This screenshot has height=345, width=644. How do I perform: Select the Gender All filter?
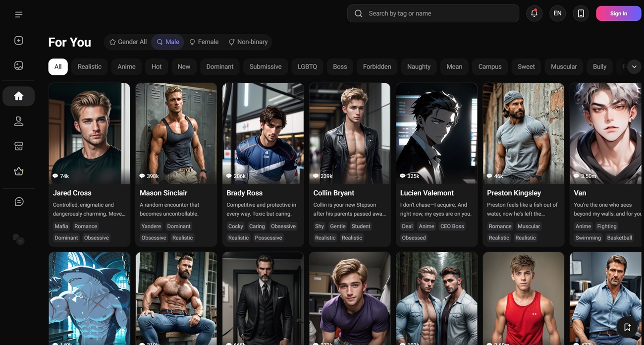(x=128, y=42)
